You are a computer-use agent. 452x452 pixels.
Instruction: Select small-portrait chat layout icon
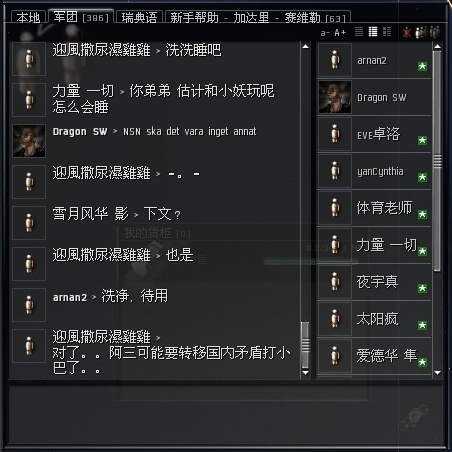pos(373,32)
